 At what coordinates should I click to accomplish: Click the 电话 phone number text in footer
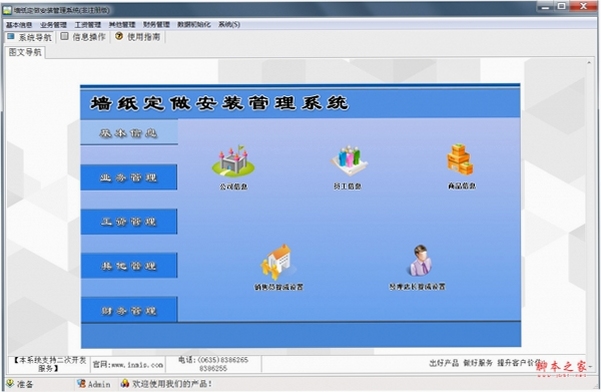pyautogui.click(x=213, y=364)
